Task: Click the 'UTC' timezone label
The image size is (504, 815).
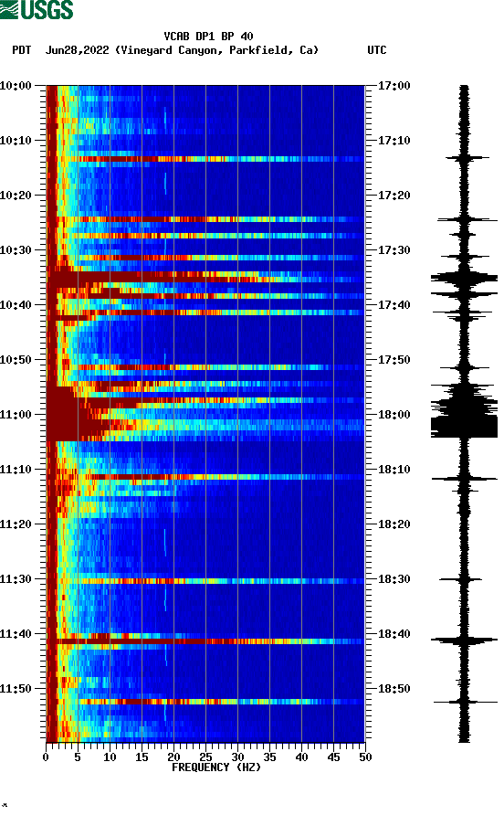Action: 377,50
